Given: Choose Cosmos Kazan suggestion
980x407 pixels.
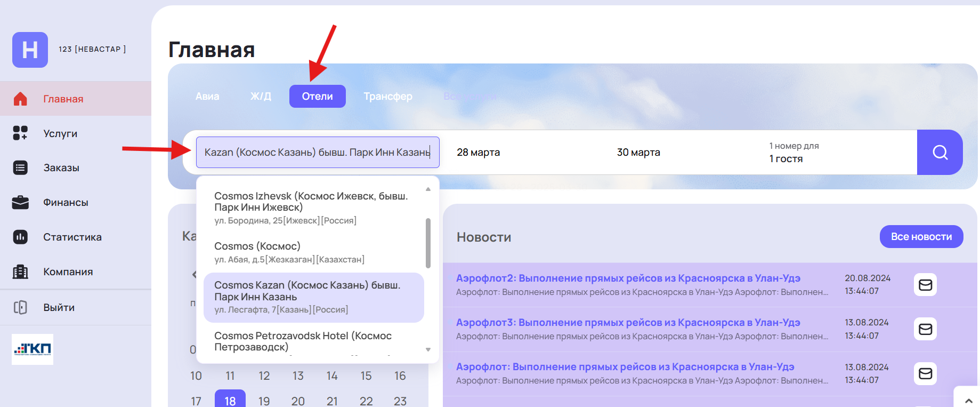Looking at the screenshot, I should (x=314, y=297).
